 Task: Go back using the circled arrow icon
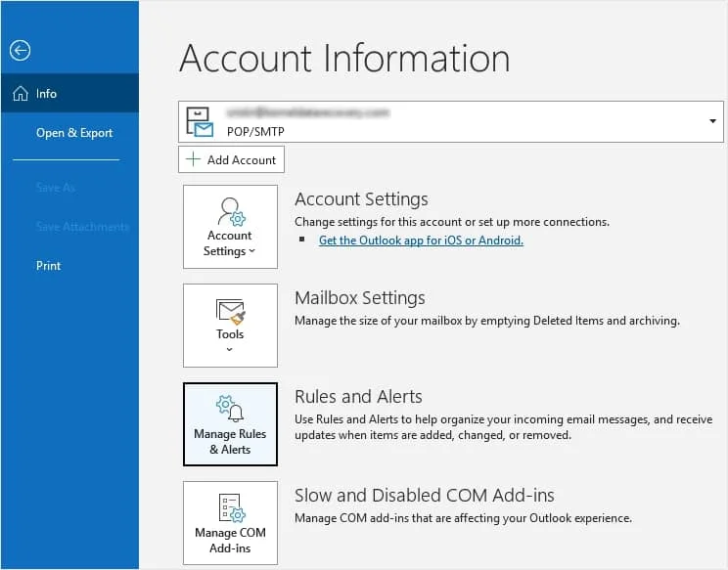click(x=20, y=51)
